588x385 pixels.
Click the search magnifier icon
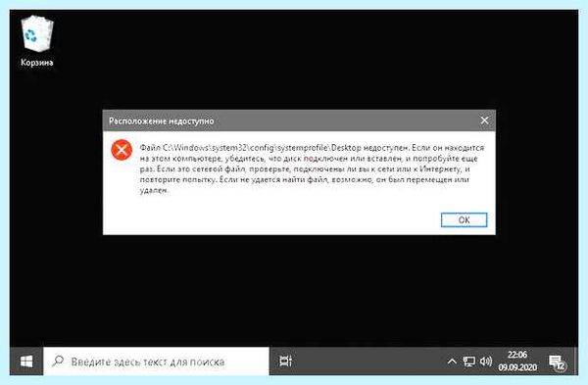coord(58,361)
